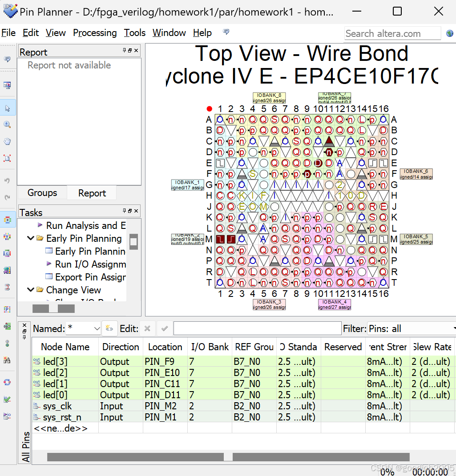
Task: Click the colored chip package view icon
Action: pos(7,220)
